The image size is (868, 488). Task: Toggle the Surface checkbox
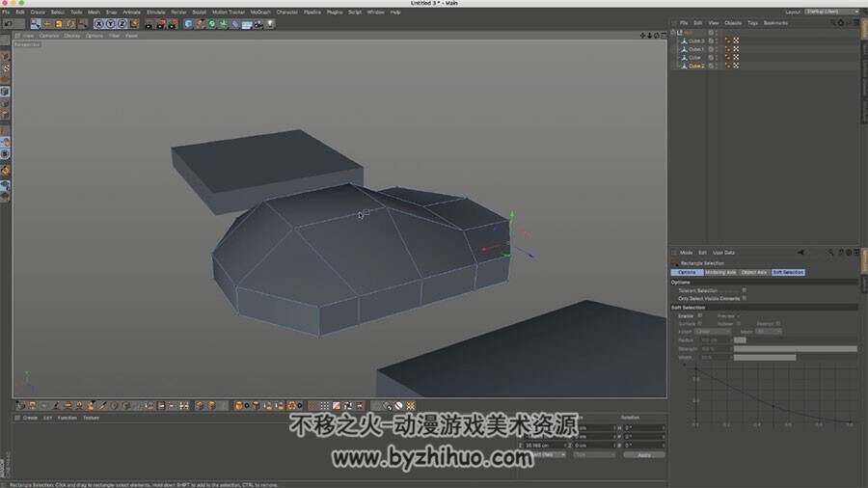700,323
